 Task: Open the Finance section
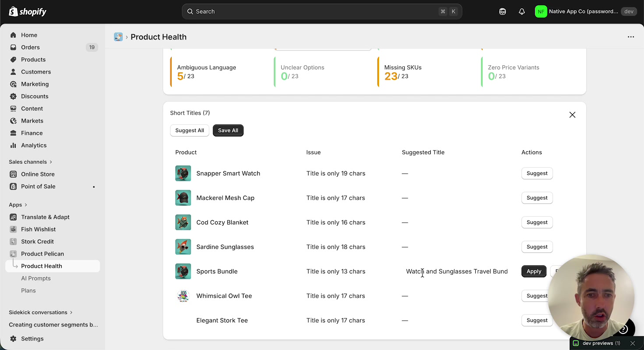pos(32,133)
